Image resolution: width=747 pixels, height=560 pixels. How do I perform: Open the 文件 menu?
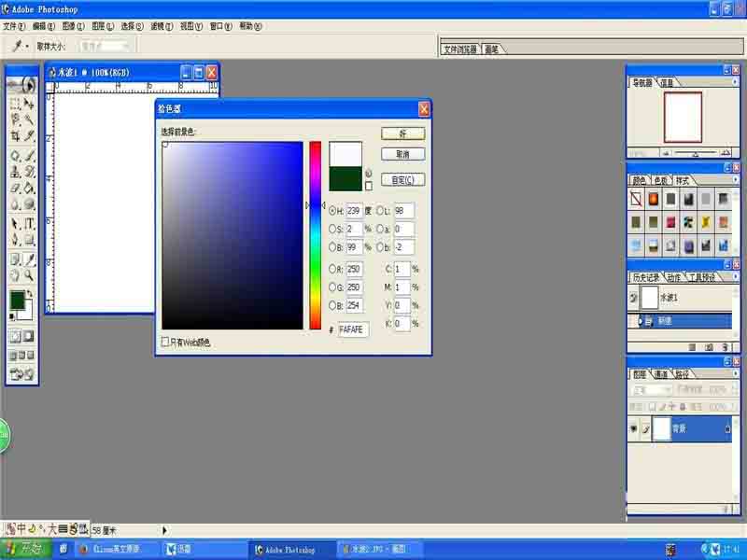[x=14, y=26]
